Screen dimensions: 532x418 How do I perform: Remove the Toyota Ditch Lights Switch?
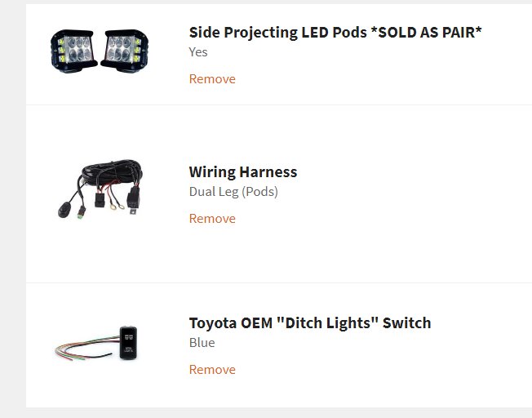pyautogui.click(x=212, y=370)
